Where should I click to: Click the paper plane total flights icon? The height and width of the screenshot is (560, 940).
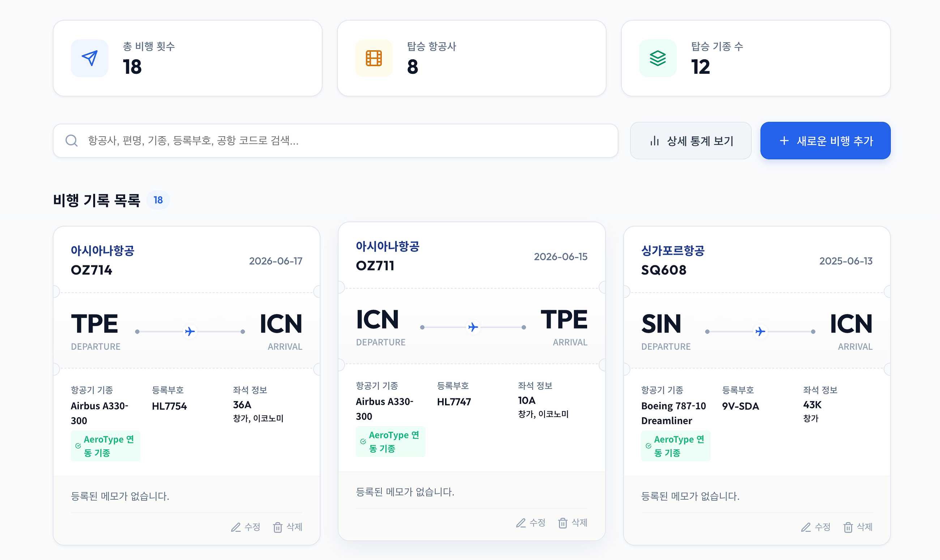pos(89,58)
